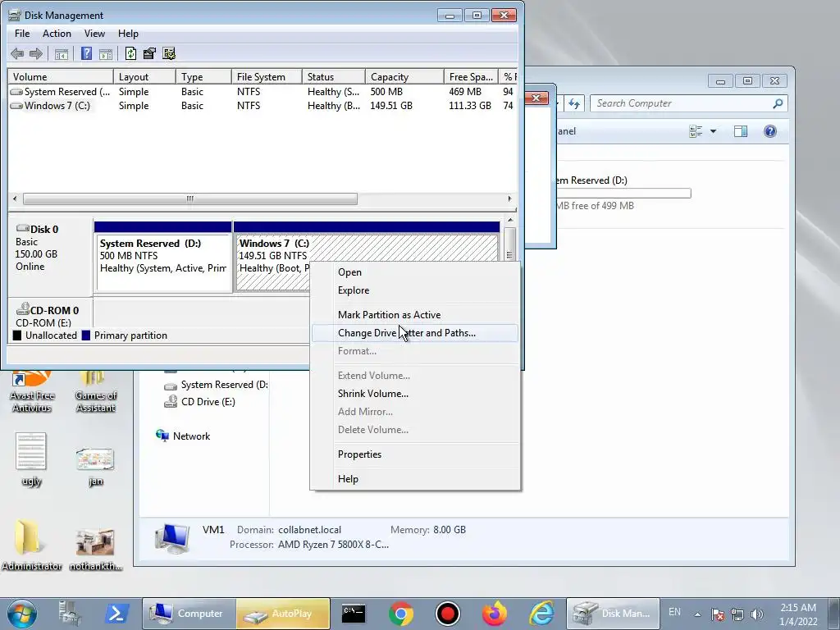This screenshot has width=840, height=630.
Task: Open the View menu
Action: click(x=94, y=33)
